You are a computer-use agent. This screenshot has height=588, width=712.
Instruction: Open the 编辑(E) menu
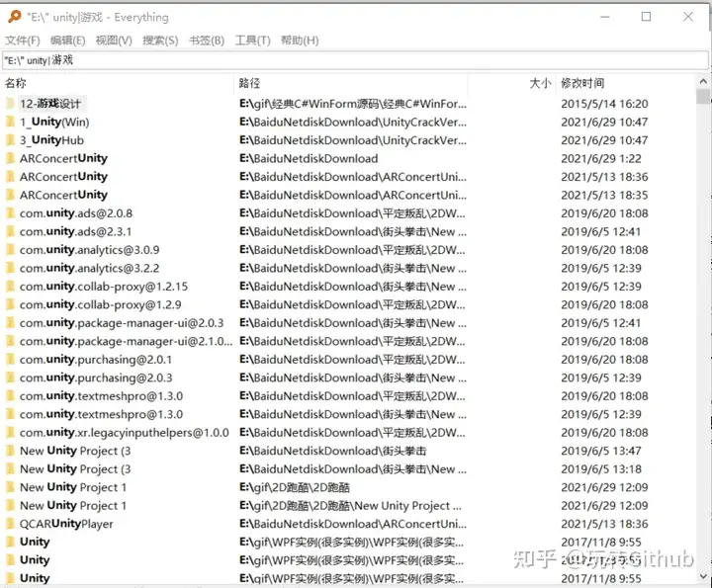pos(67,41)
